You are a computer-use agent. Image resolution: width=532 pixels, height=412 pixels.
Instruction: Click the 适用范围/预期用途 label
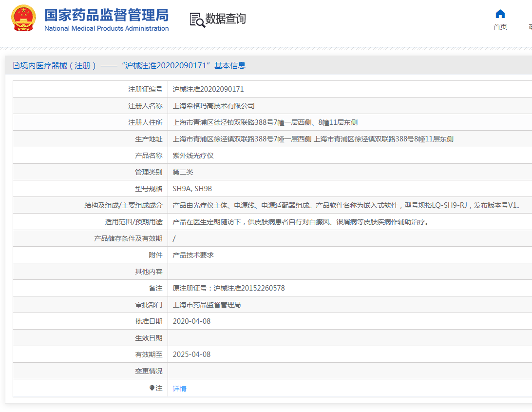pyautogui.click(x=133, y=222)
